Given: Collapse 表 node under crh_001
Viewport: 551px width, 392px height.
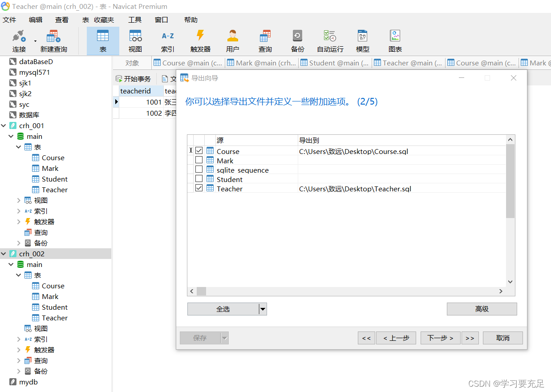Looking at the screenshot, I should pos(19,147).
